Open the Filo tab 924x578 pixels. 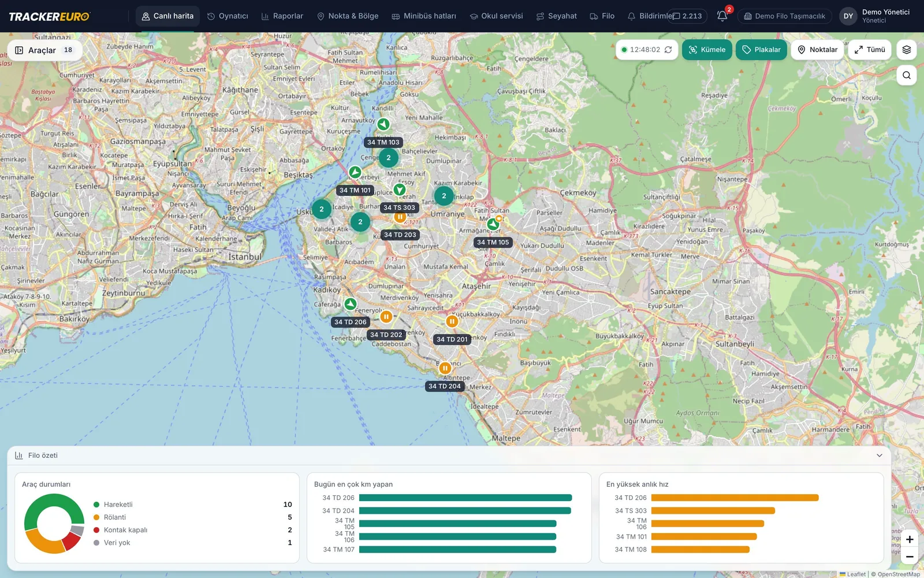point(602,16)
